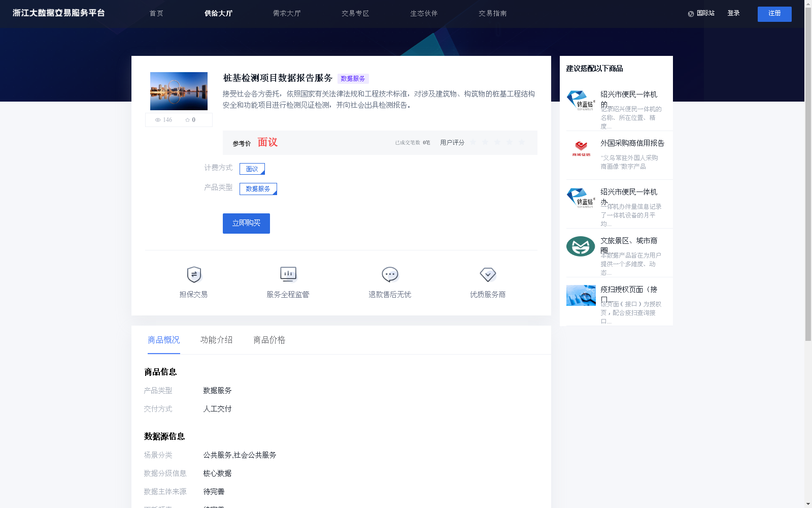Switch to the 商品概况 tab
The image size is (812, 508).
164,340
